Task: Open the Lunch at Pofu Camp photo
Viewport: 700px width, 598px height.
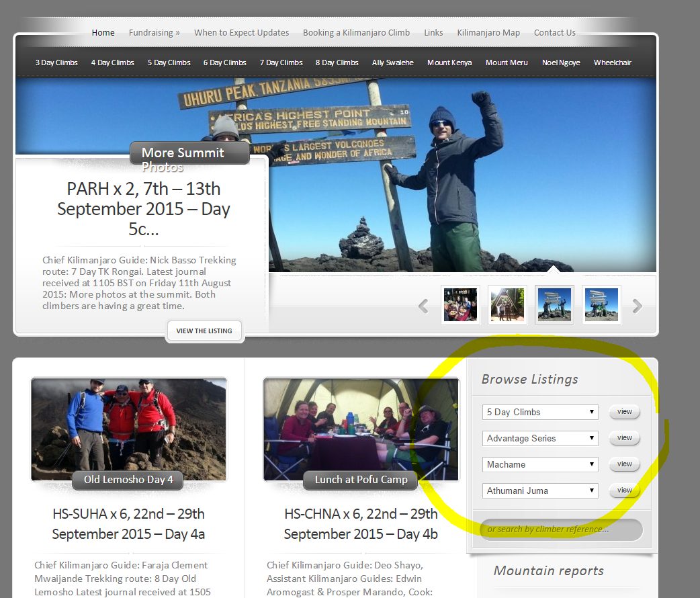Action: (x=361, y=429)
